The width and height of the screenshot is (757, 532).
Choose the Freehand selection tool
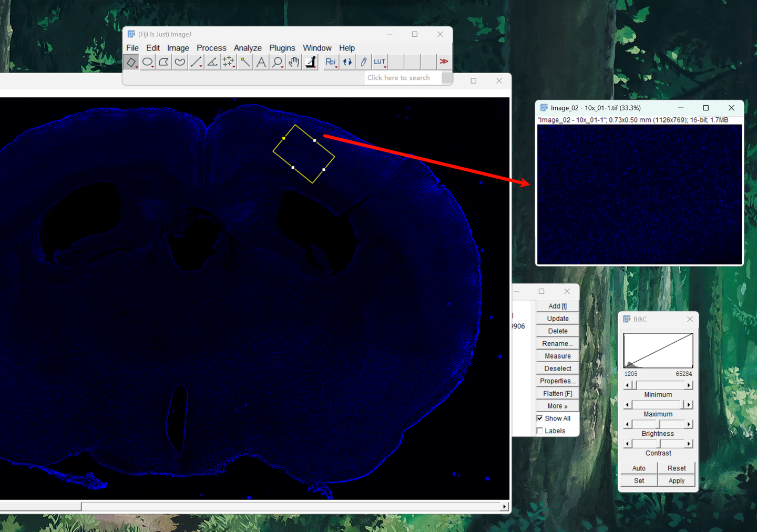[x=180, y=62]
